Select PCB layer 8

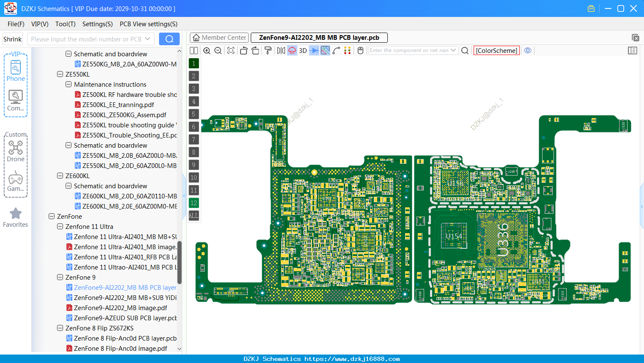point(194,152)
